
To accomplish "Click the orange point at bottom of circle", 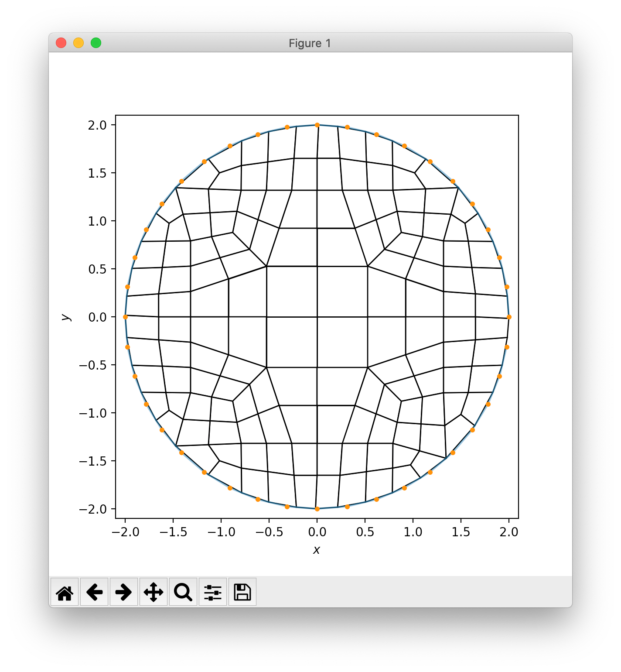I will [317, 509].
